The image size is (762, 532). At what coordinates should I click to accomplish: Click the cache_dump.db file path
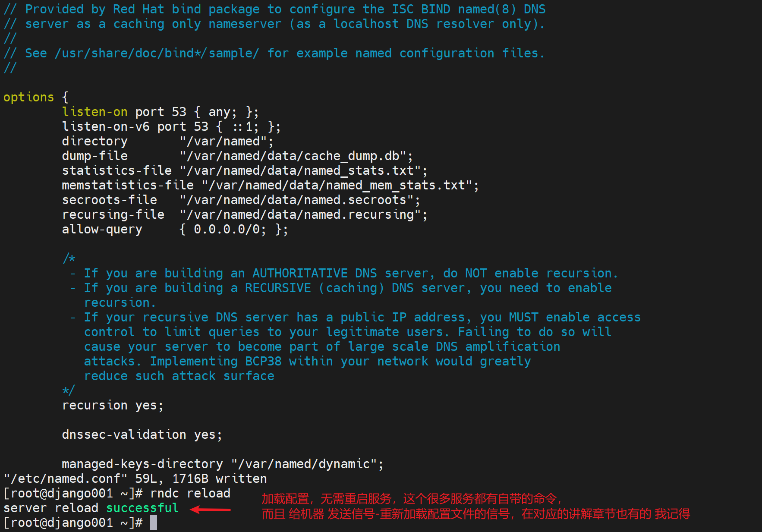296,156
